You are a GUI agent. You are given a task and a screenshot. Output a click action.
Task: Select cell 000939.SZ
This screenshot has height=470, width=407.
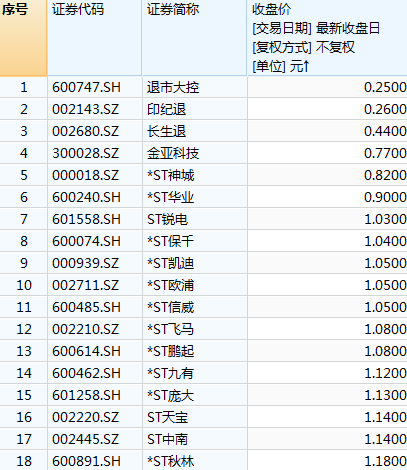[85, 263]
